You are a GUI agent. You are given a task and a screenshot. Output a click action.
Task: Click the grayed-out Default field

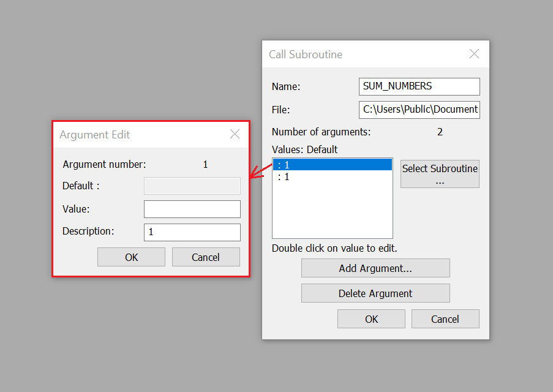pos(192,186)
